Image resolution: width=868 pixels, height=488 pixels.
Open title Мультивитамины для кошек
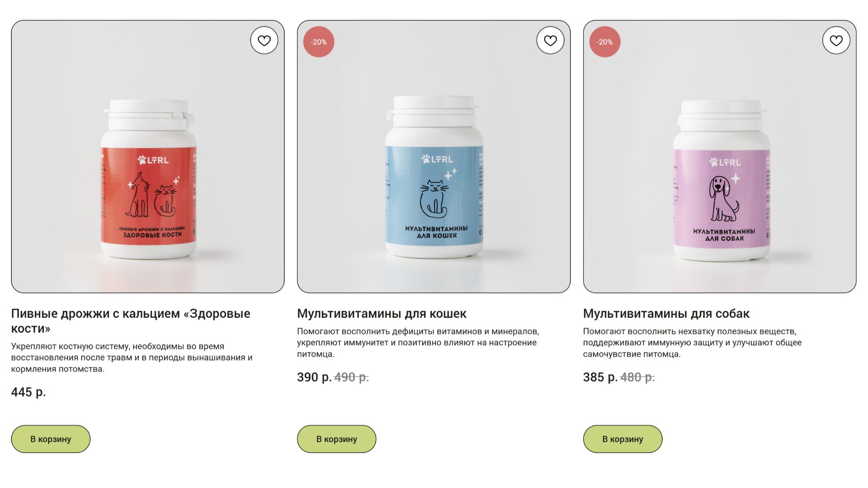point(382,314)
